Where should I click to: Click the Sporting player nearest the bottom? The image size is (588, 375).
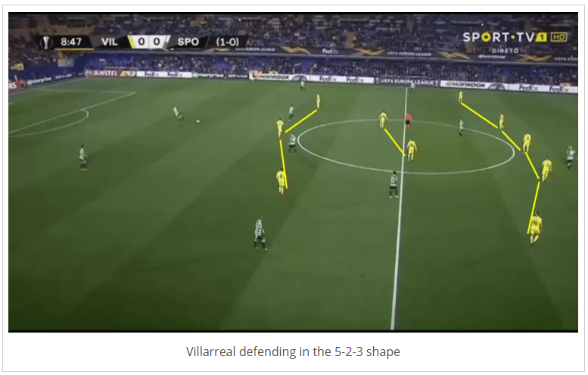(260, 233)
